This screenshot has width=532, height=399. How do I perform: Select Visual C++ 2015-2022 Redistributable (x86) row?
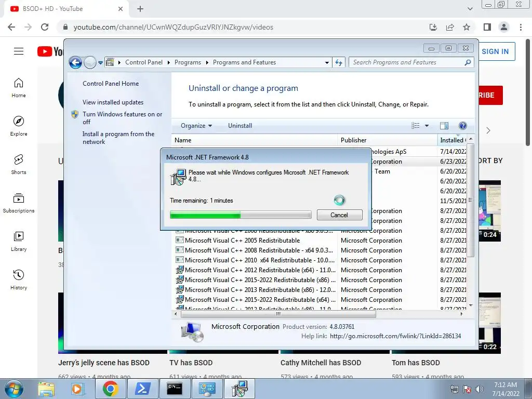tap(320, 280)
